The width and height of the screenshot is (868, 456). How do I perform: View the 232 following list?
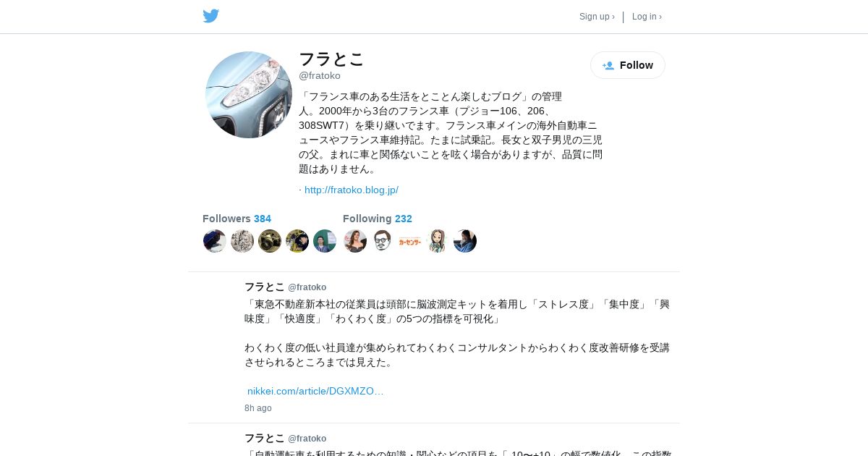[x=378, y=219]
